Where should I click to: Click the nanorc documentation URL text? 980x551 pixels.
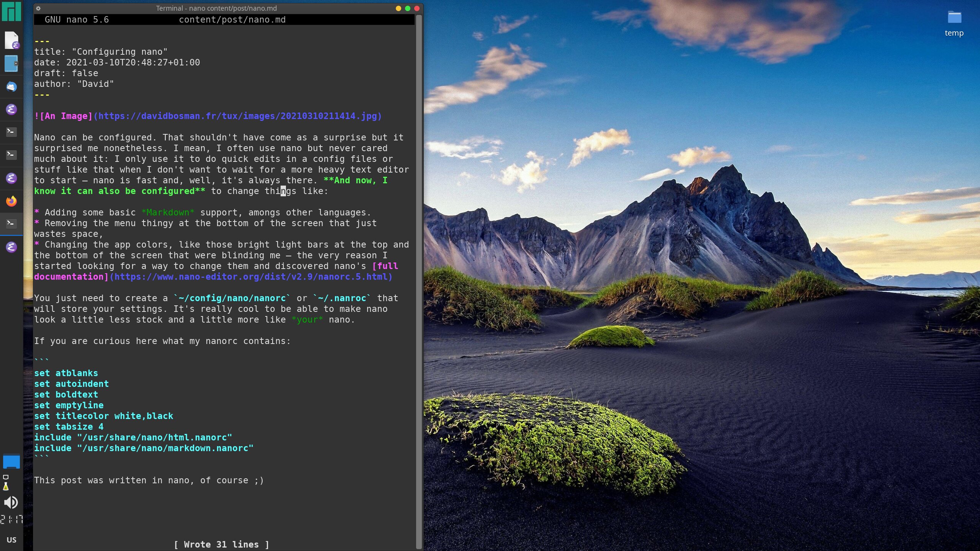251,277
